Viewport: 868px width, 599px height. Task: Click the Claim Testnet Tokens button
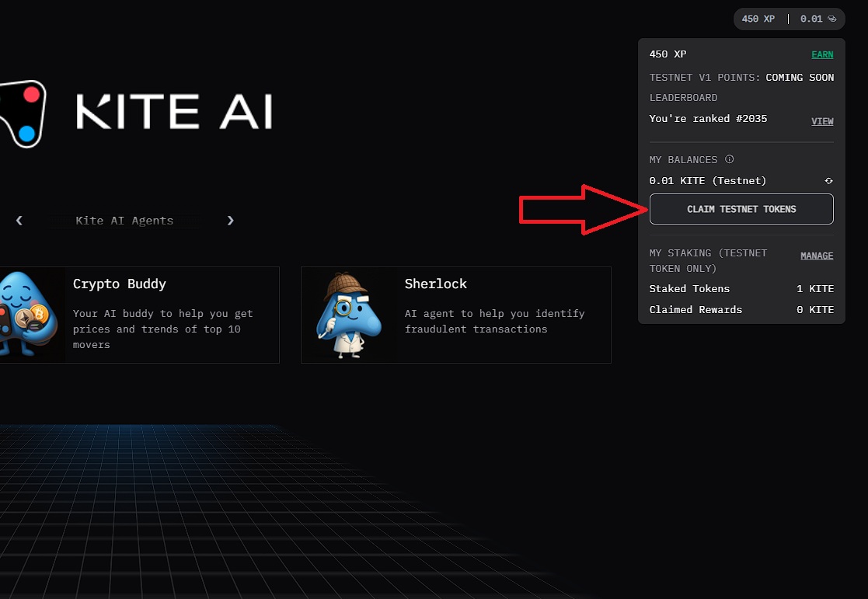point(741,209)
